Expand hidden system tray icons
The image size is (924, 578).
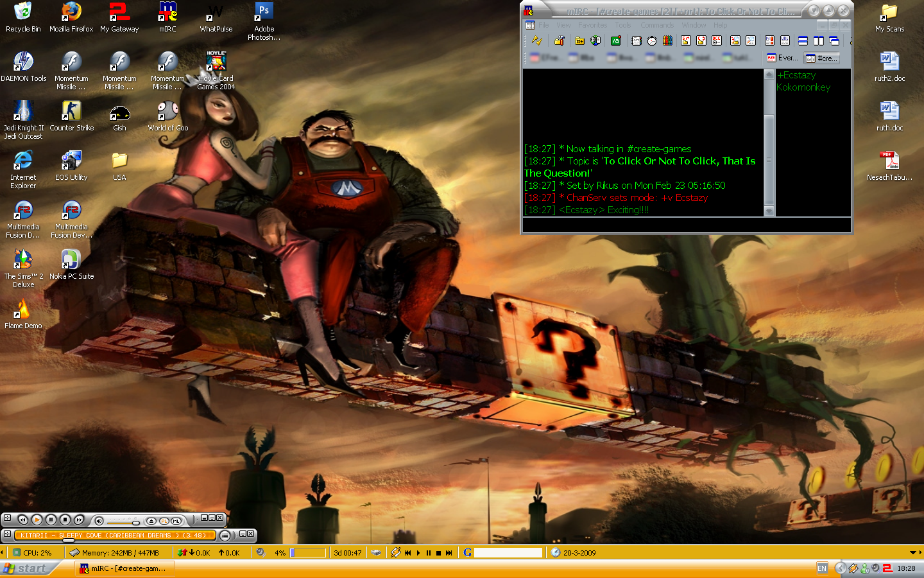click(841, 568)
